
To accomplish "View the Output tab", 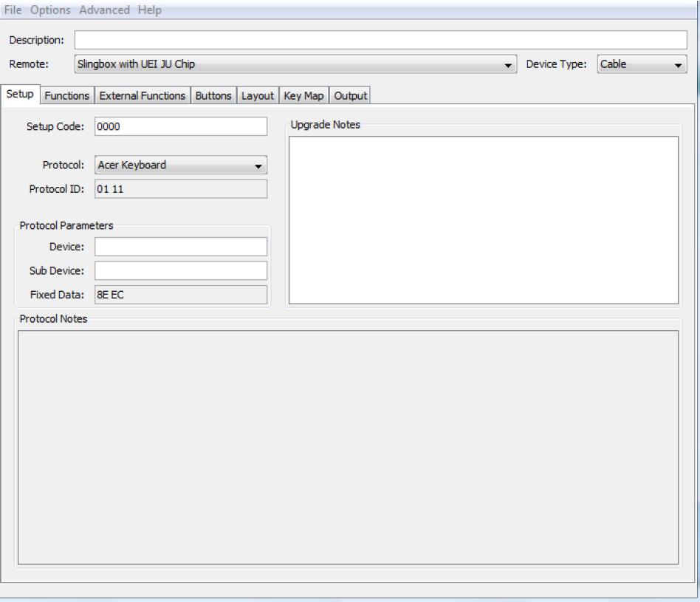I will point(350,95).
